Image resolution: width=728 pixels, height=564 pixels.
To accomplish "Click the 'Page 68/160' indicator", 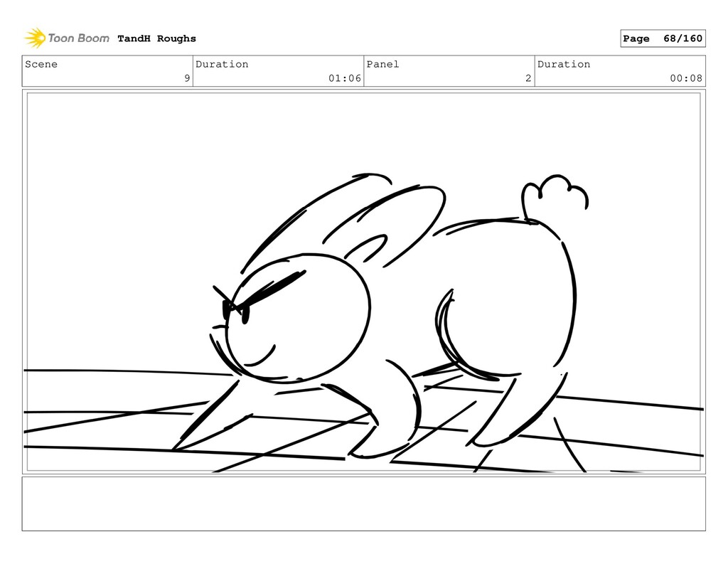I will (x=663, y=38).
